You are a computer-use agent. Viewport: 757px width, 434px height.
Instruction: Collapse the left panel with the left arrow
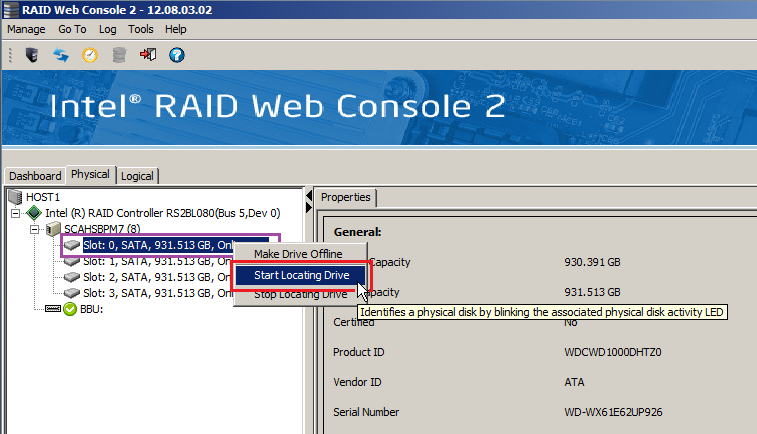[x=309, y=196]
